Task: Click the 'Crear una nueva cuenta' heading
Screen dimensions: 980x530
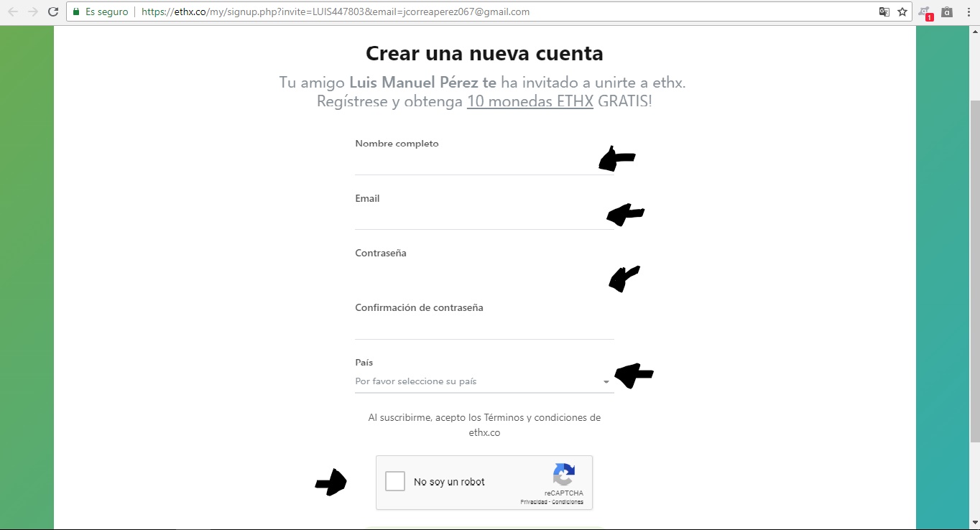Action: coord(484,53)
